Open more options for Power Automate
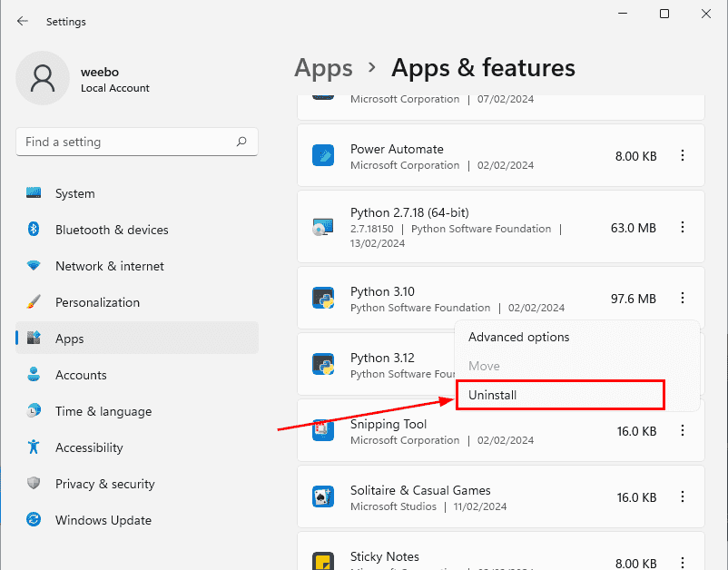The height and width of the screenshot is (570, 728). [683, 155]
